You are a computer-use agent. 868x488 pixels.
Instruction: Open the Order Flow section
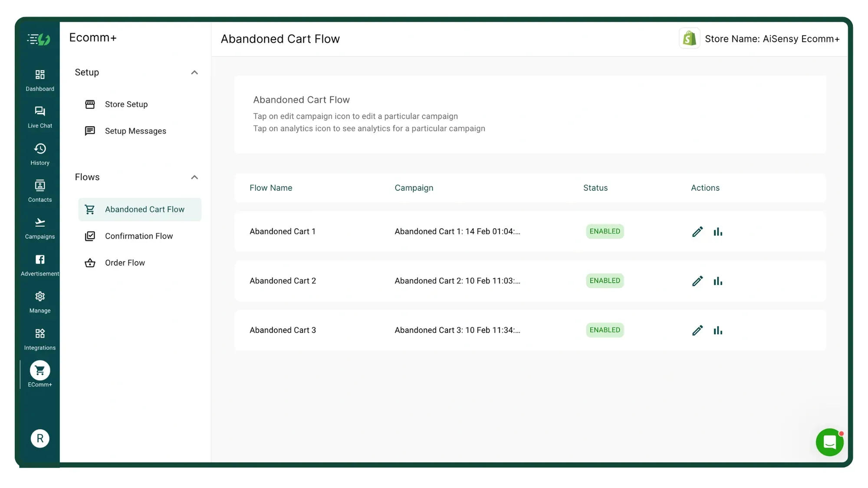coord(125,262)
